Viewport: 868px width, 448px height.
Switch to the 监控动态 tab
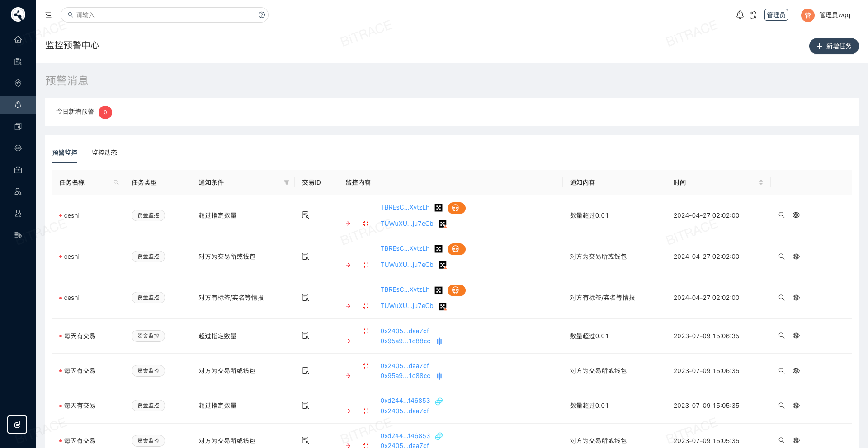[104, 153]
